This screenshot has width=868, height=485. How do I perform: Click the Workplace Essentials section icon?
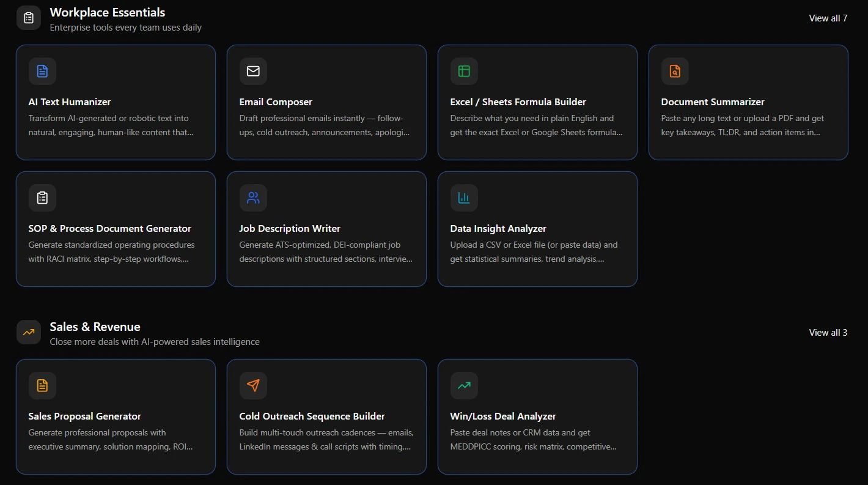pos(28,17)
